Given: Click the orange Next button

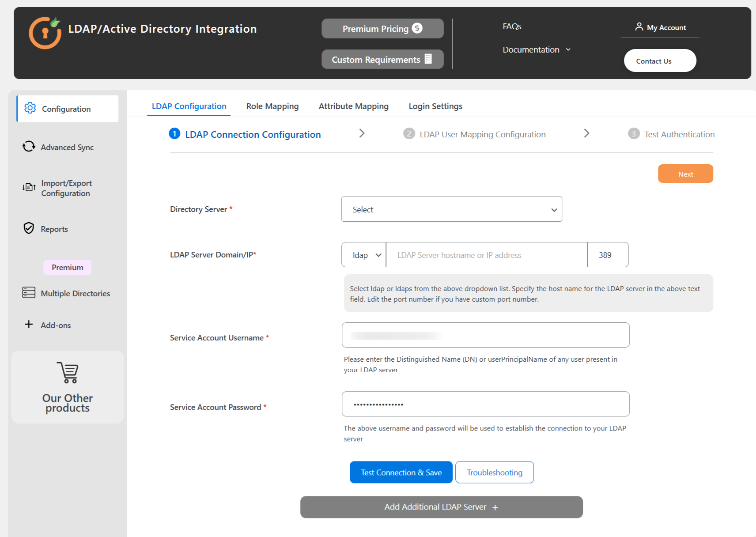Looking at the screenshot, I should tap(685, 174).
